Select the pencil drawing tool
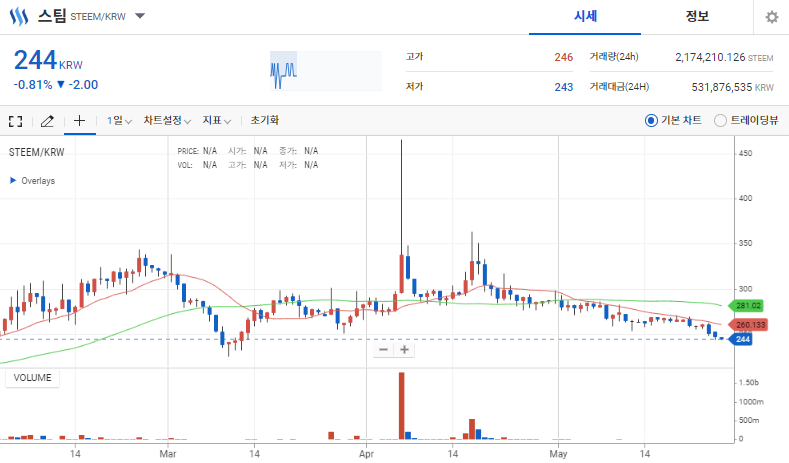The height and width of the screenshot is (463, 789). coord(47,121)
